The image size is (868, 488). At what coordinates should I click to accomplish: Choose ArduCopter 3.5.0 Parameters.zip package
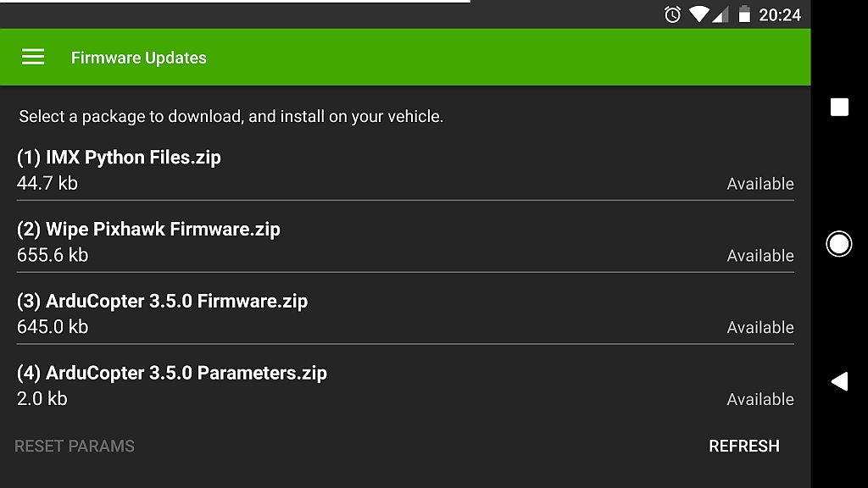[x=172, y=374]
